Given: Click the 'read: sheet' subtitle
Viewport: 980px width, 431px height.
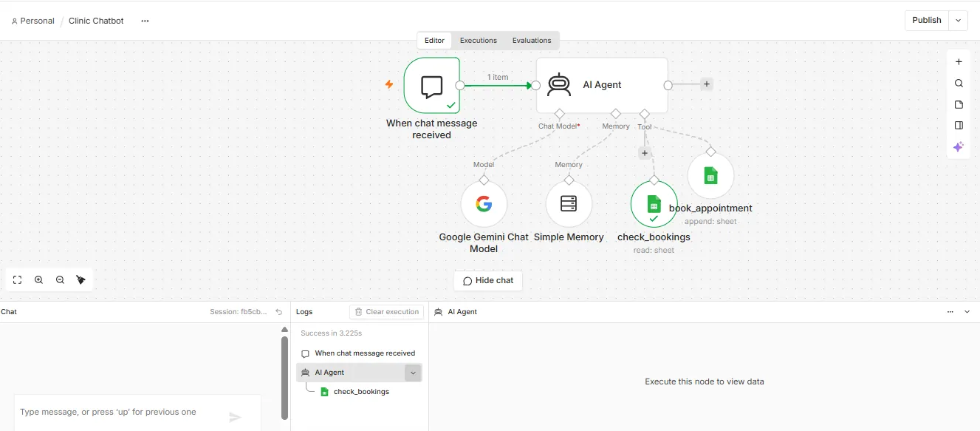Looking at the screenshot, I should point(654,250).
